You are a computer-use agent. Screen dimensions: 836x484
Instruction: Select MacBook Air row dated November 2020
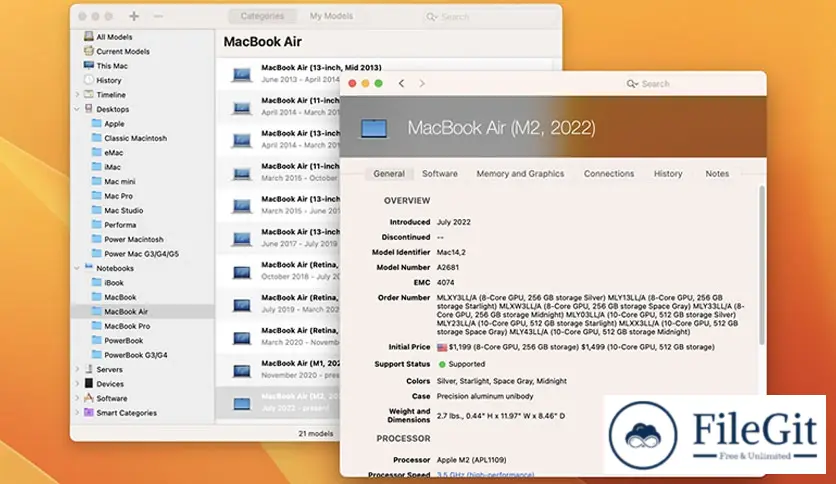[278, 369]
